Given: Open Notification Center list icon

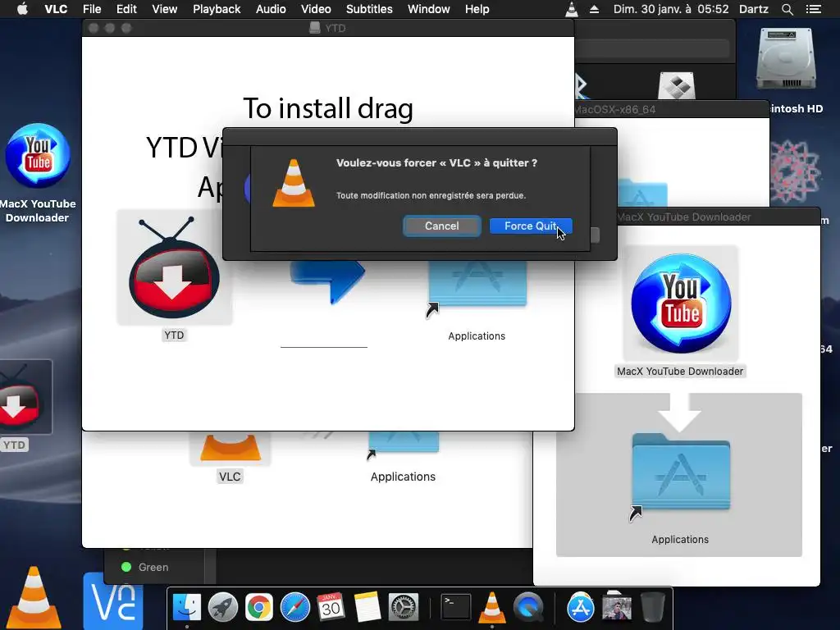Looking at the screenshot, I should [x=813, y=9].
